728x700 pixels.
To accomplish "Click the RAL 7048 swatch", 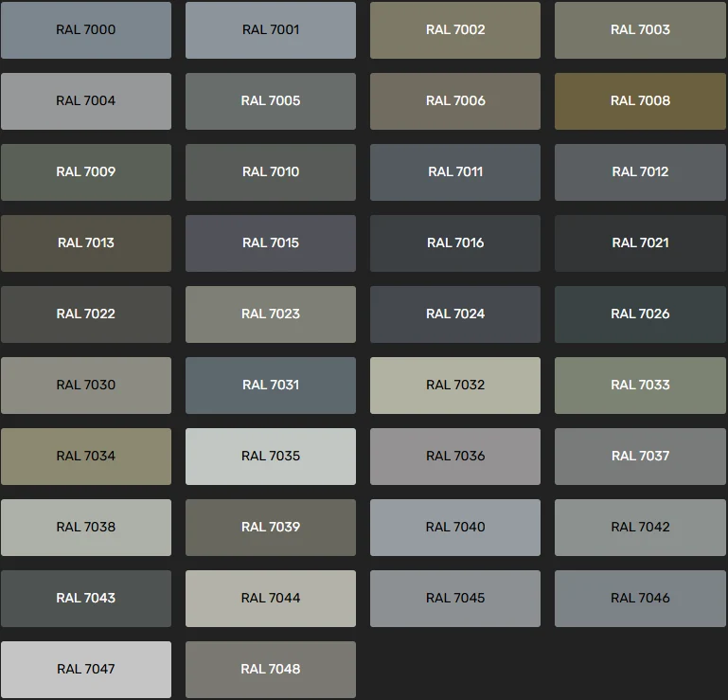I will point(271,670).
